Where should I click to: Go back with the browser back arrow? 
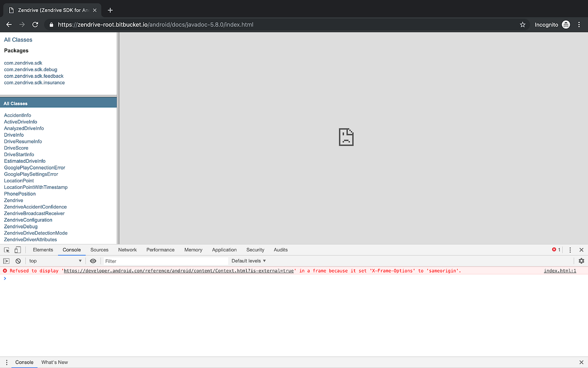coord(9,24)
